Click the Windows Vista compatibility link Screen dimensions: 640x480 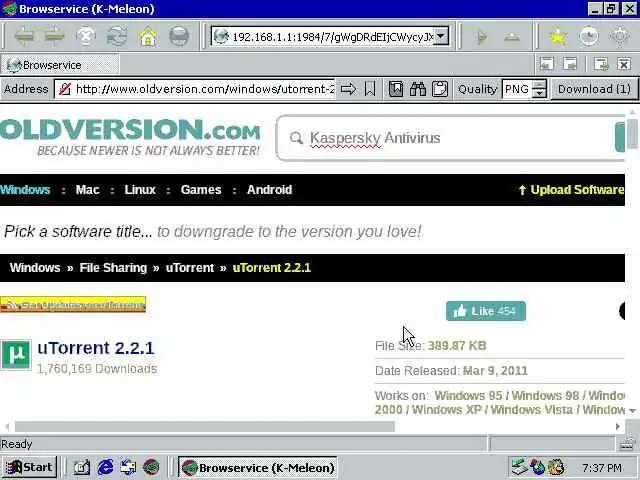coord(532,409)
